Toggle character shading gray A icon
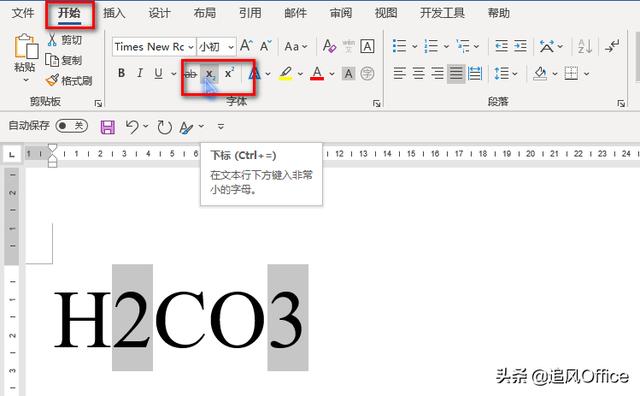Viewport: 640px width, 396px height. pyautogui.click(x=348, y=74)
